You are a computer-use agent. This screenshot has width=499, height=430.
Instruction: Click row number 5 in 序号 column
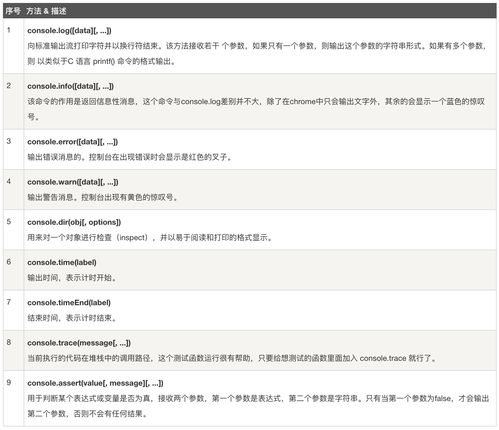click(9, 222)
